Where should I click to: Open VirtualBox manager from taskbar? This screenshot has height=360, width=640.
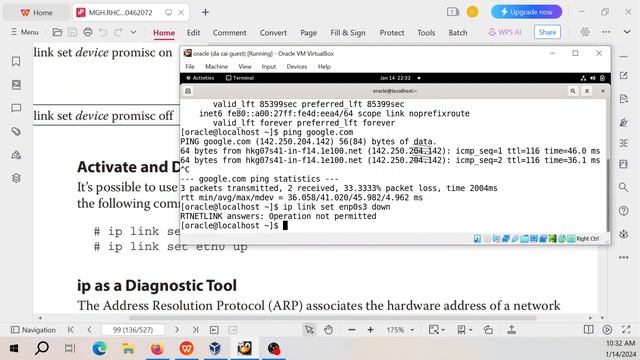click(x=215, y=349)
